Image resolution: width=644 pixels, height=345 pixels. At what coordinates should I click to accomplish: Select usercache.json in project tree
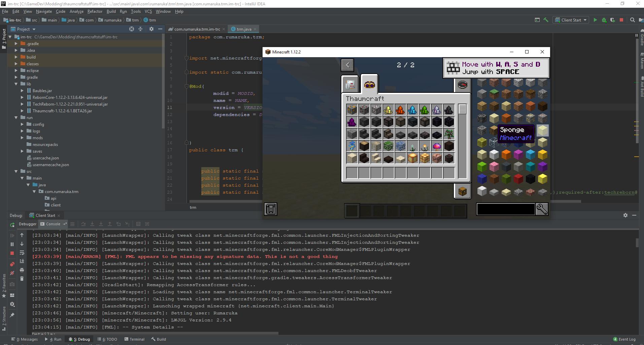(x=45, y=158)
